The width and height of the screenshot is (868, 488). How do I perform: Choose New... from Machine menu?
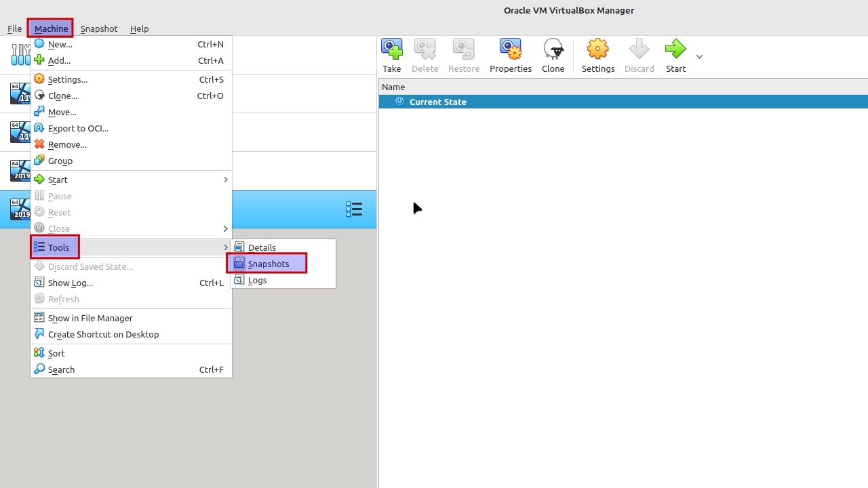(131, 44)
